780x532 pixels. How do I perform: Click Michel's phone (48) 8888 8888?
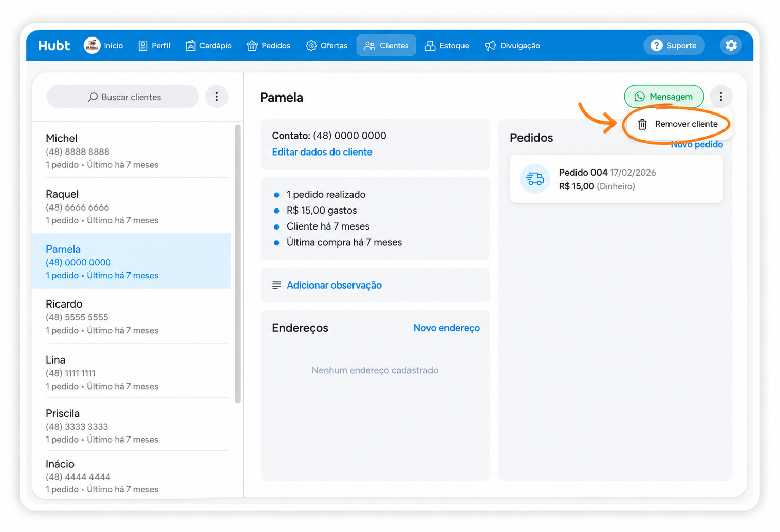coord(78,151)
